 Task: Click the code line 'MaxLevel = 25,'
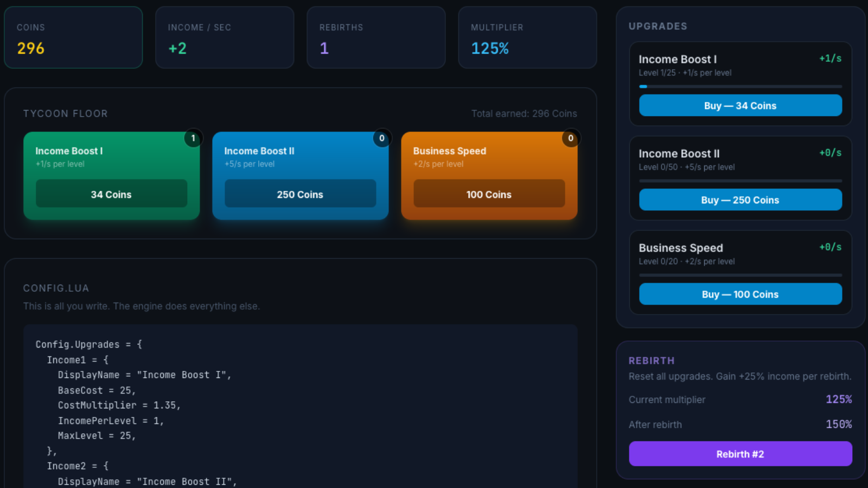[97, 436]
